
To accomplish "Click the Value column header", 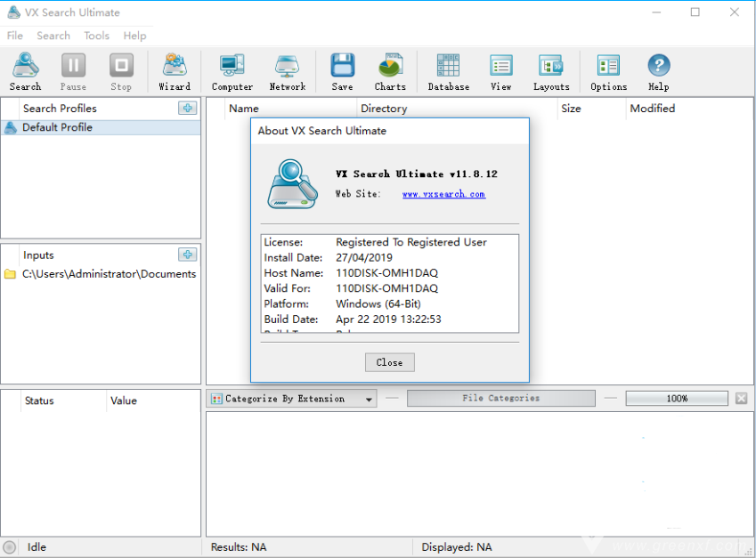I will 124,400.
